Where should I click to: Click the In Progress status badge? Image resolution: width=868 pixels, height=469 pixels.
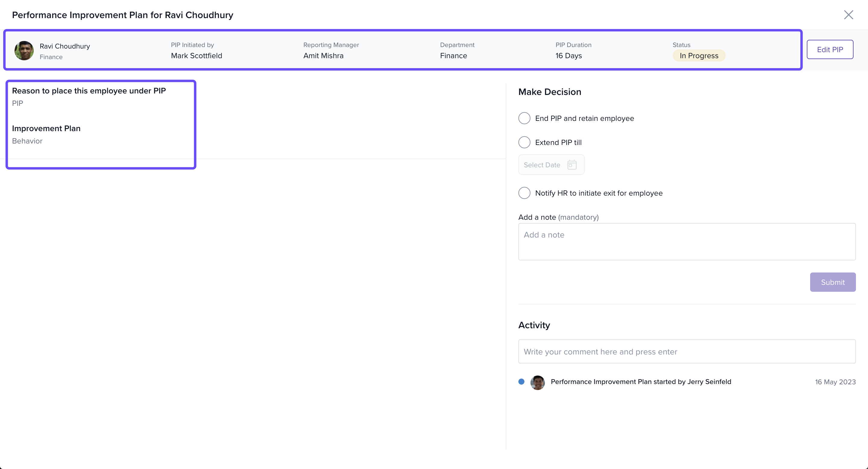699,55
